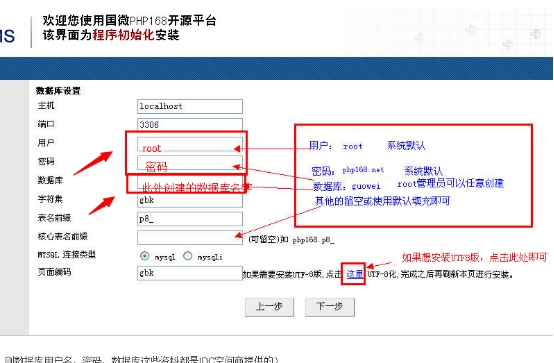This screenshot has height=363, width=554.
Task: Click the partial blue logo at top-left
Action: [7, 36]
